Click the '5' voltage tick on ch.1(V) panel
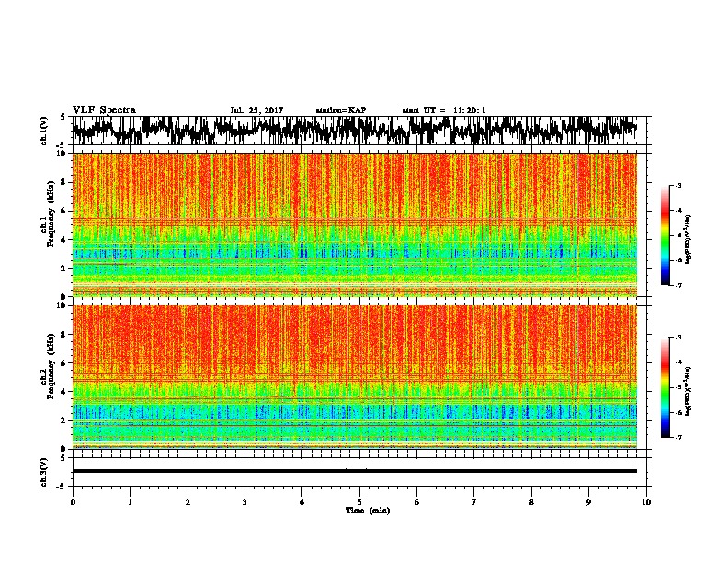728x563 pixels. (63, 117)
